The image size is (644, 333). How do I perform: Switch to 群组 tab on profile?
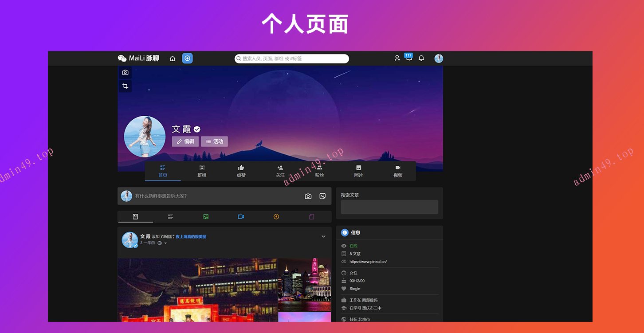(202, 171)
